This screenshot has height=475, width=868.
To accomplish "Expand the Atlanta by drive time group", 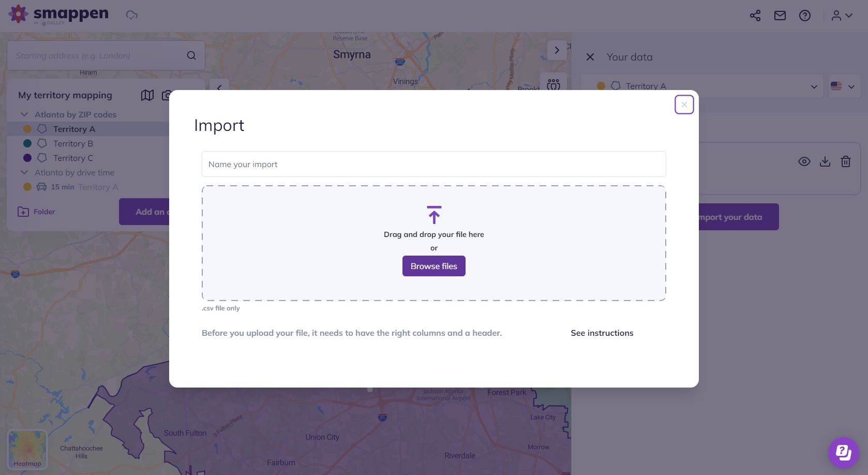I will [x=24, y=172].
